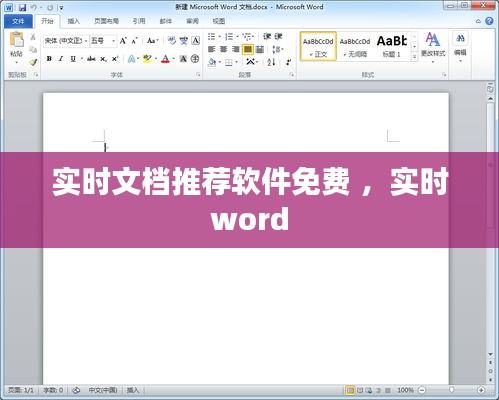Click the Copy icon in clipboard group
This screenshot has height=400, width=499.
tap(33, 50)
